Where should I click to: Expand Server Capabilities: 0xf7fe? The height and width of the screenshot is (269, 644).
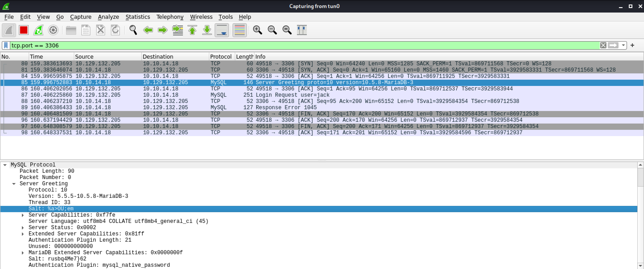(23, 215)
